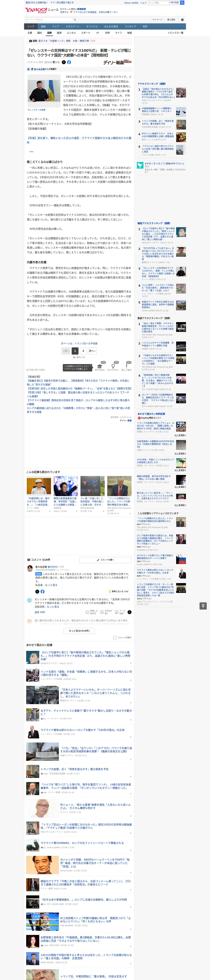Go to page 2 of the article
This screenshot has height=980, width=210.
click(x=83, y=351)
